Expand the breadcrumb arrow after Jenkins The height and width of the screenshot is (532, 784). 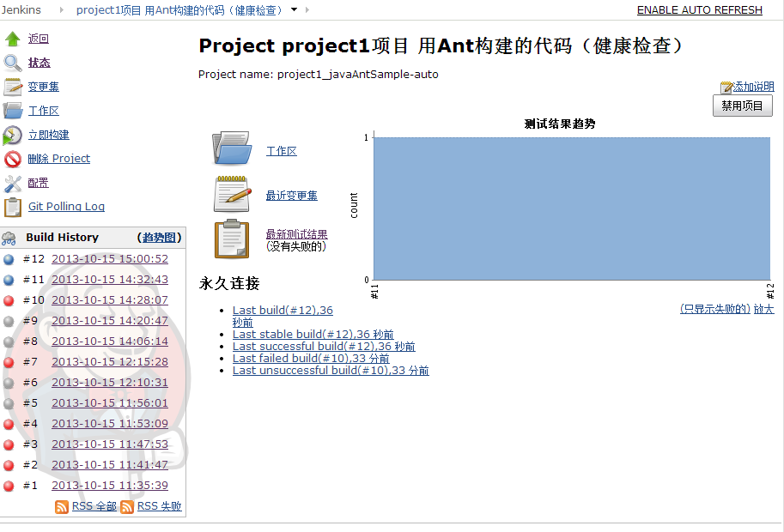[62, 9]
